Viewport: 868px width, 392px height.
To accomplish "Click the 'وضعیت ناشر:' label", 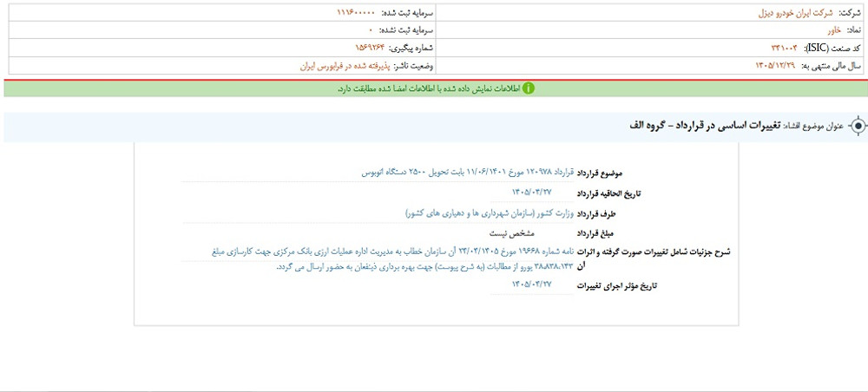I will (x=413, y=66).
